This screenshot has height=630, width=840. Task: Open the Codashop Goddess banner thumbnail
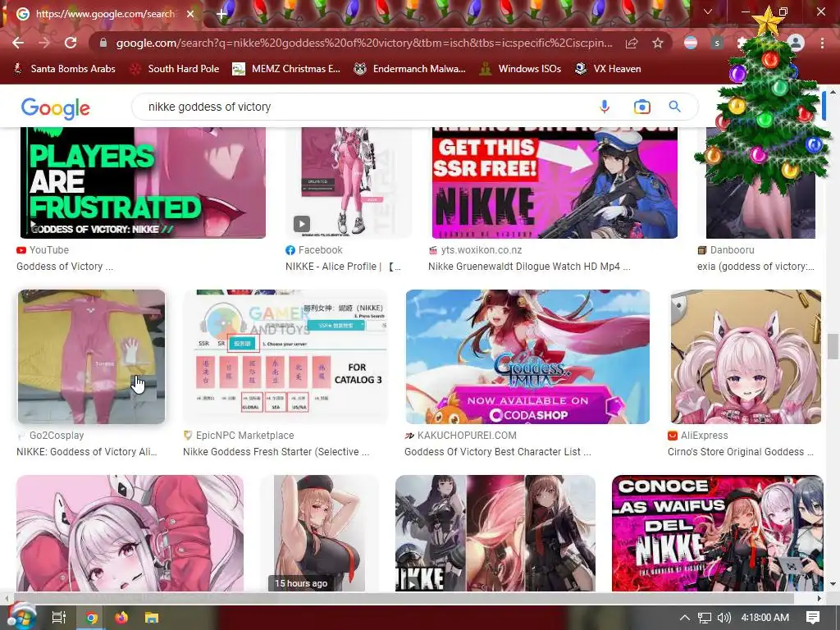pyautogui.click(x=527, y=357)
